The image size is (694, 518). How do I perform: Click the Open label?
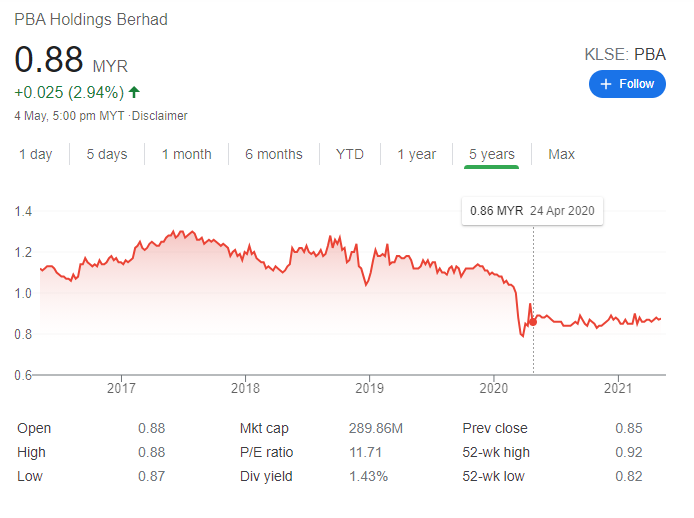point(34,428)
